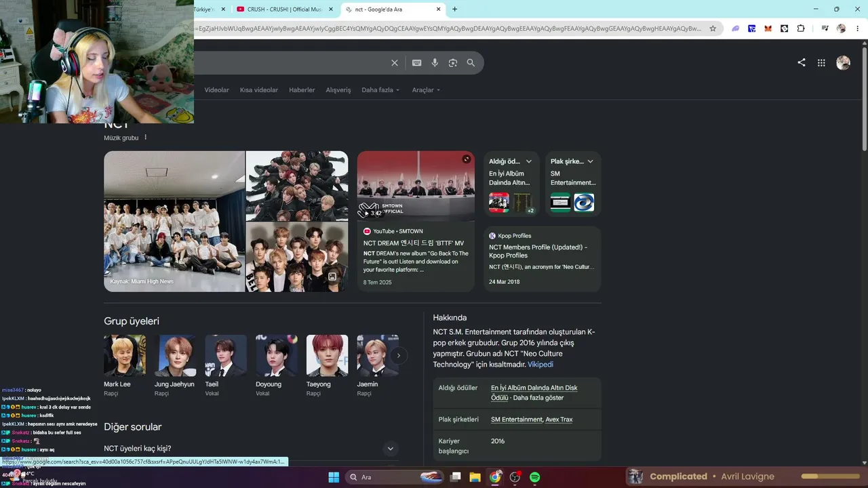
Task: Bookmark this page with the star
Action: point(713,28)
